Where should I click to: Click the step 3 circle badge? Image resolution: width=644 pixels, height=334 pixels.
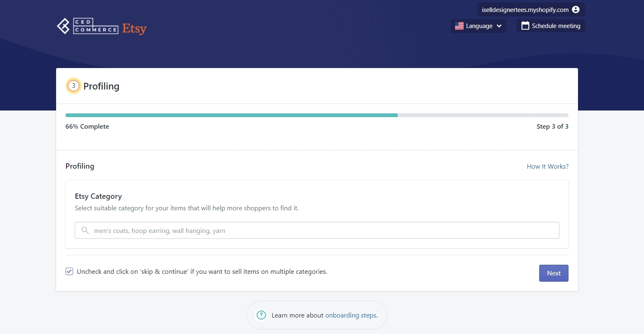point(73,86)
